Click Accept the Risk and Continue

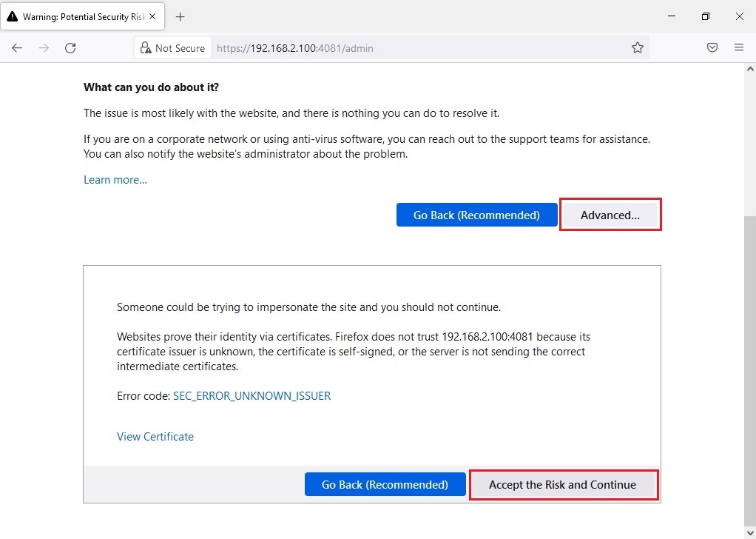[x=562, y=485]
